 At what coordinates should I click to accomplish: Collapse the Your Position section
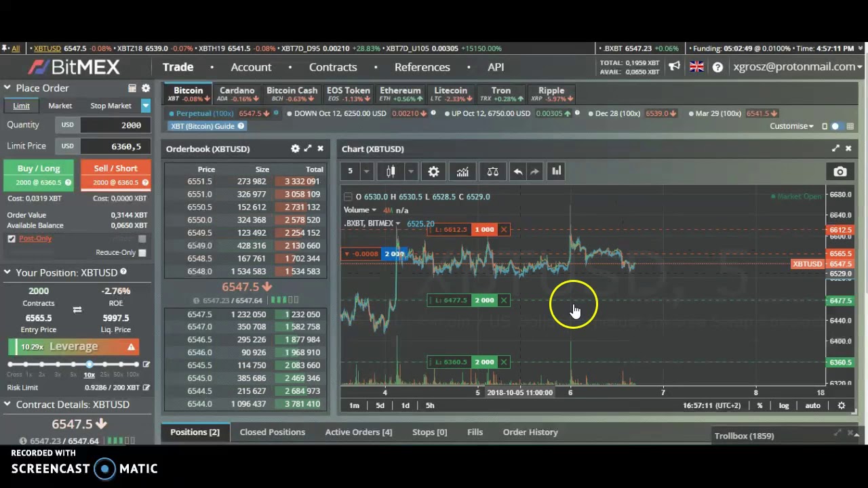[7, 272]
